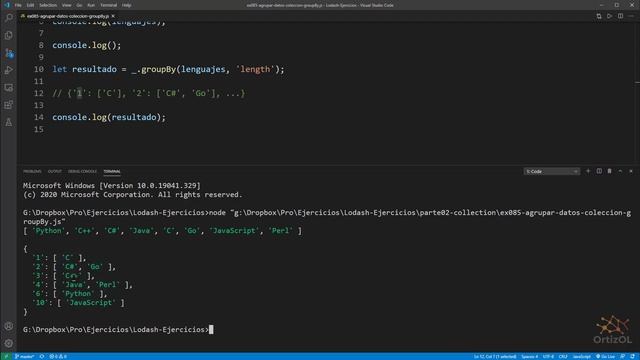Open the Go menu
The height and width of the screenshot is (360, 640).
[x=79, y=5]
